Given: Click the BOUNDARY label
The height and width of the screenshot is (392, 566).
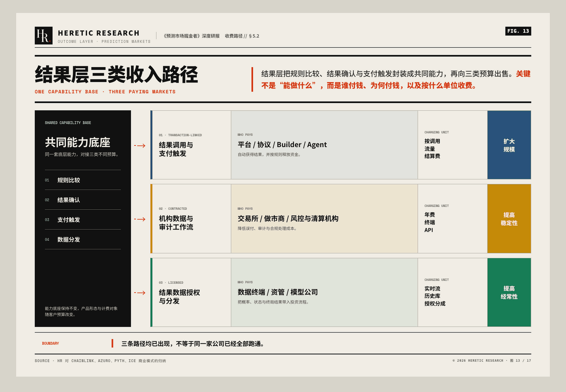Looking at the screenshot, I should click(50, 343).
